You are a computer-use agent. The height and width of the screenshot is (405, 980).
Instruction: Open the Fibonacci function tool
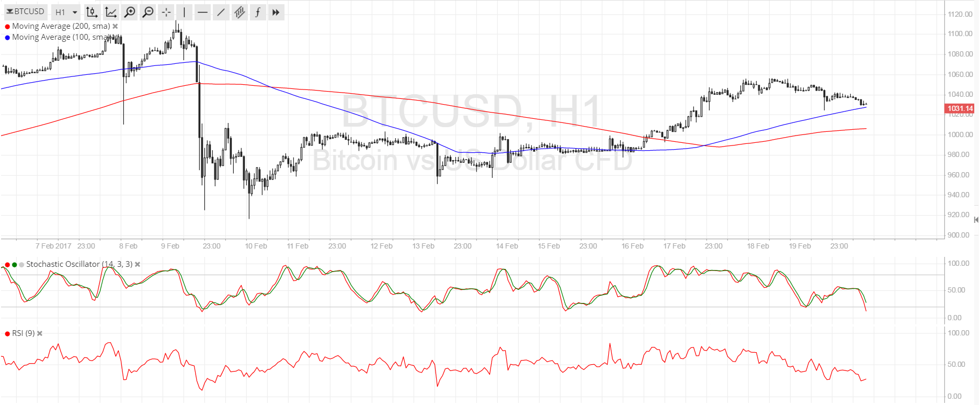(x=258, y=12)
